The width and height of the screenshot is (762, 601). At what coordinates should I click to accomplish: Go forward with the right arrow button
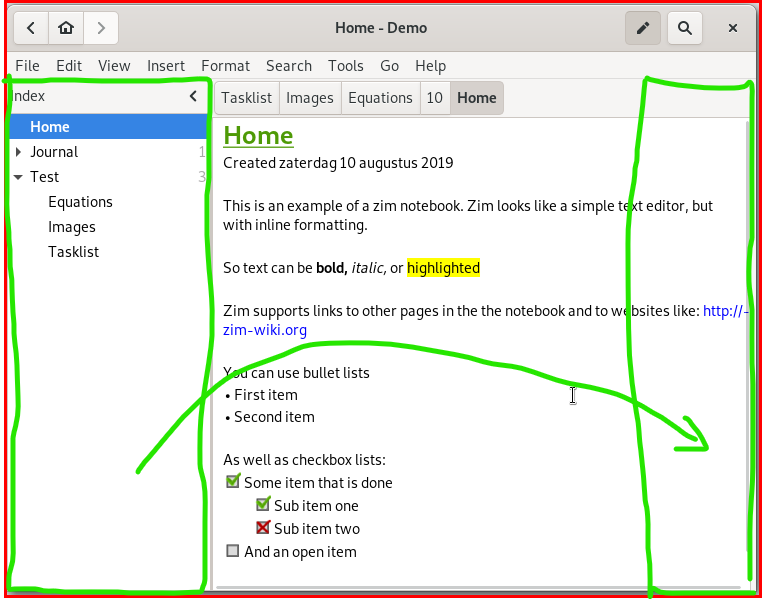(x=101, y=28)
